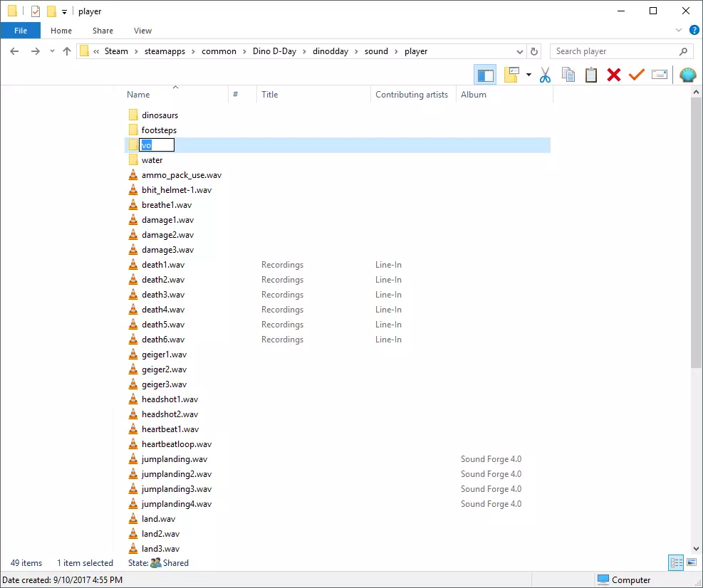Select the dinosaurs folder
This screenshot has width=703, height=588.
click(160, 115)
